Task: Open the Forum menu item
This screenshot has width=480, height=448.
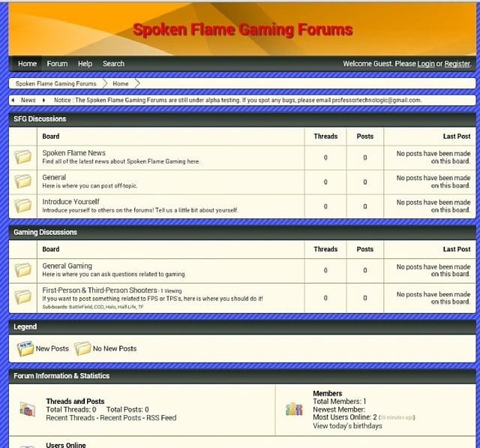Action: click(57, 64)
